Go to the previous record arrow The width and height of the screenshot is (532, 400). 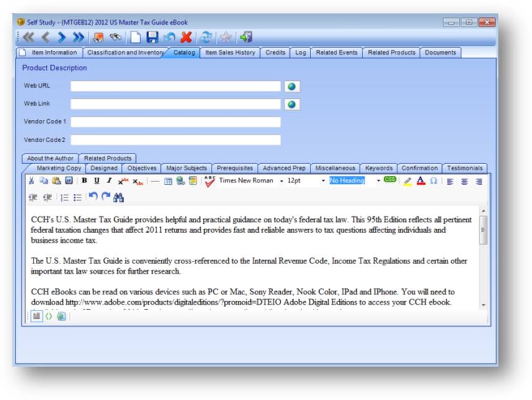[x=45, y=37]
